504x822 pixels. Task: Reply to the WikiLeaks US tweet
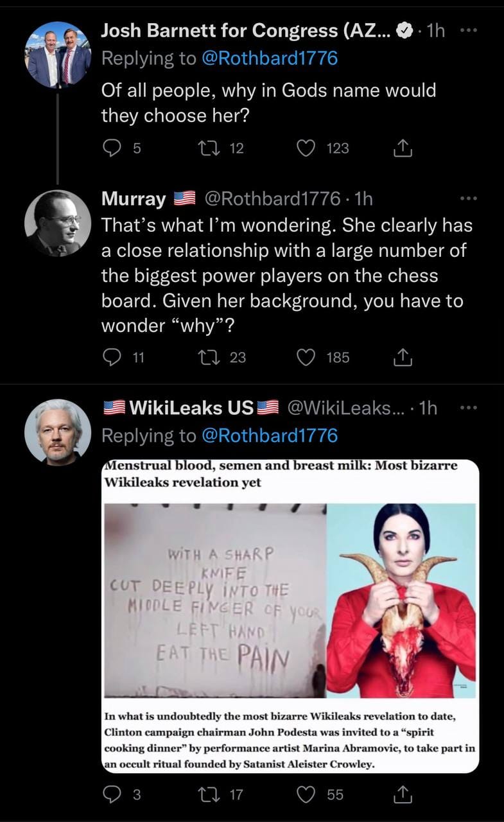tap(112, 795)
